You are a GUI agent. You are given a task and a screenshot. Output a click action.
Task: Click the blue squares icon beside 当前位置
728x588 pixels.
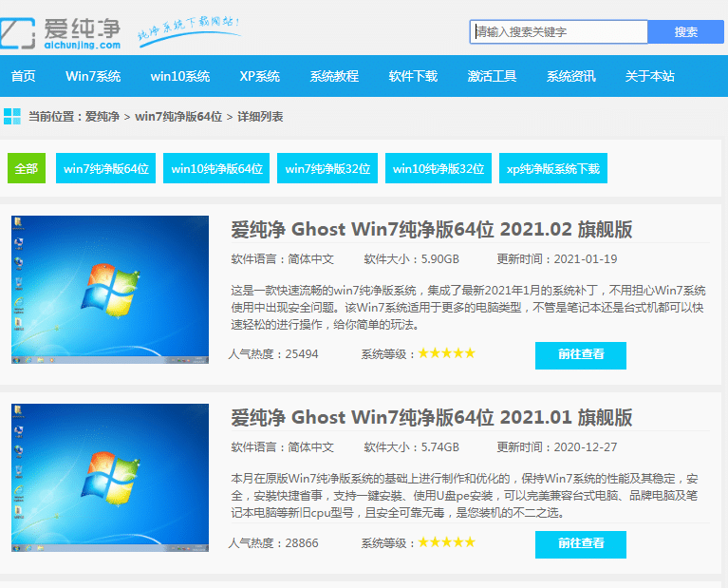click(x=12, y=116)
